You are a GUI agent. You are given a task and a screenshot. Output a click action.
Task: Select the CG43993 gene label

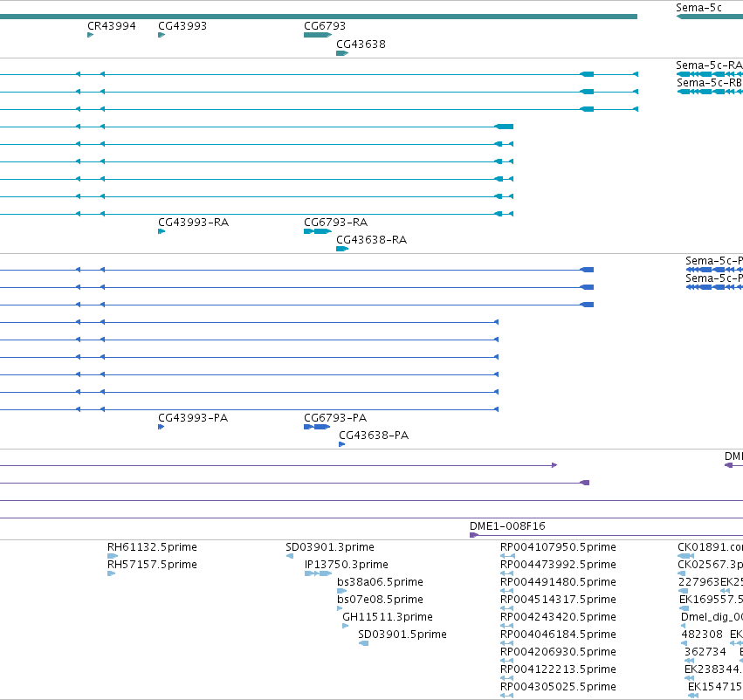pos(182,25)
